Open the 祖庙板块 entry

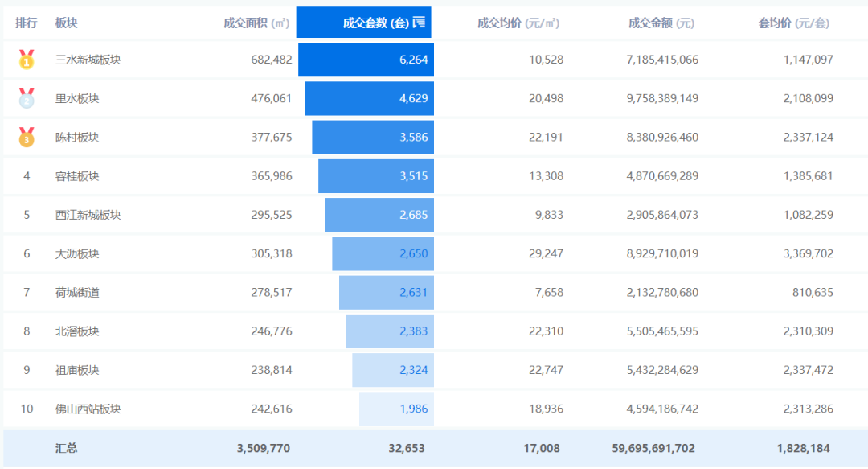point(77,370)
